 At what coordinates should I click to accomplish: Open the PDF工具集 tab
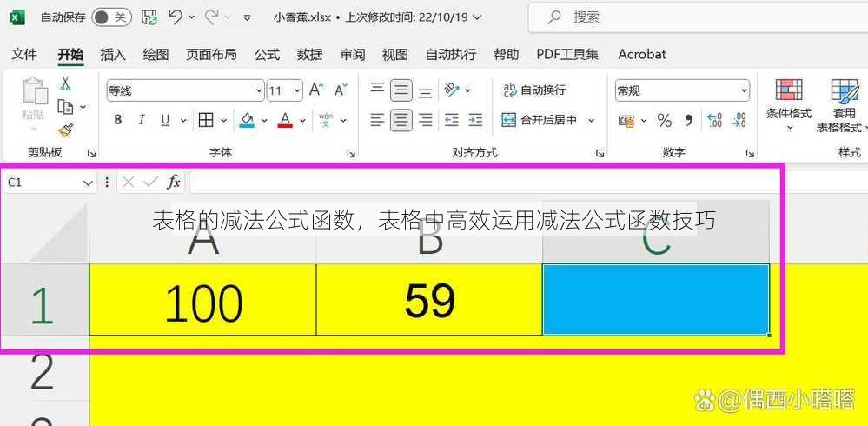click(x=567, y=54)
